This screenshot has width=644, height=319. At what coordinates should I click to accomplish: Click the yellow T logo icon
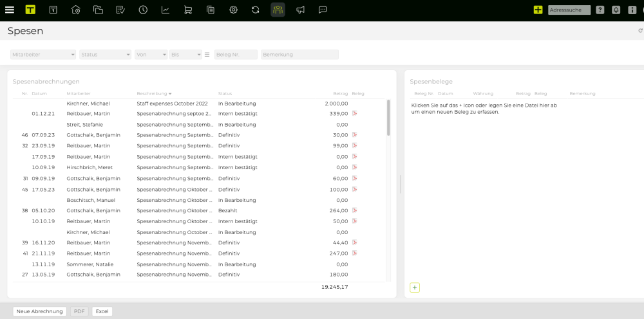(x=30, y=10)
